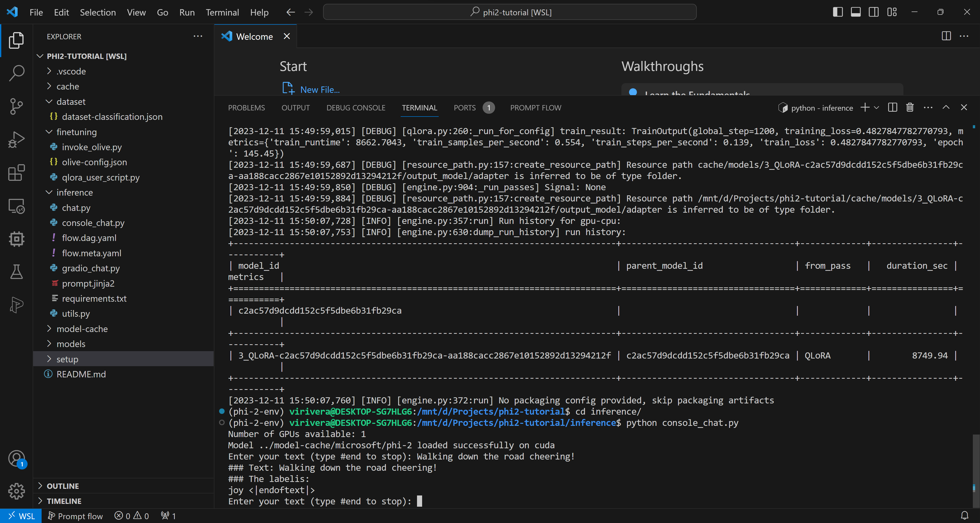The image size is (980, 523).
Task: Close the terminal panel
Action: click(x=964, y=108)
